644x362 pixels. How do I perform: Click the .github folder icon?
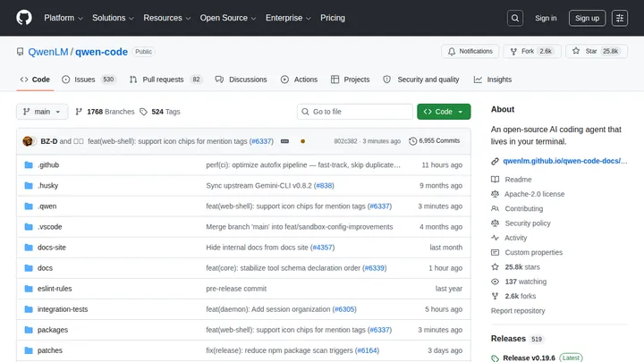coord(29,165)
